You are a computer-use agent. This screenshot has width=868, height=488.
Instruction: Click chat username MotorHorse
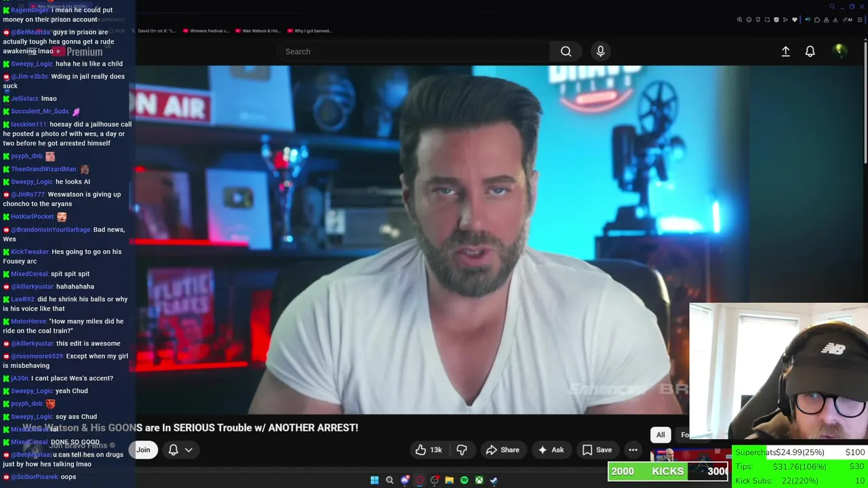(x=28, y=321)
